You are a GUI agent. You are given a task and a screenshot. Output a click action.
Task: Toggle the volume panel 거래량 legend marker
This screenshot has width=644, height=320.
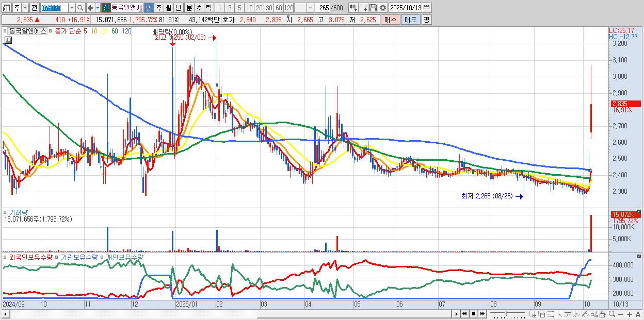(x=6, y=212)
